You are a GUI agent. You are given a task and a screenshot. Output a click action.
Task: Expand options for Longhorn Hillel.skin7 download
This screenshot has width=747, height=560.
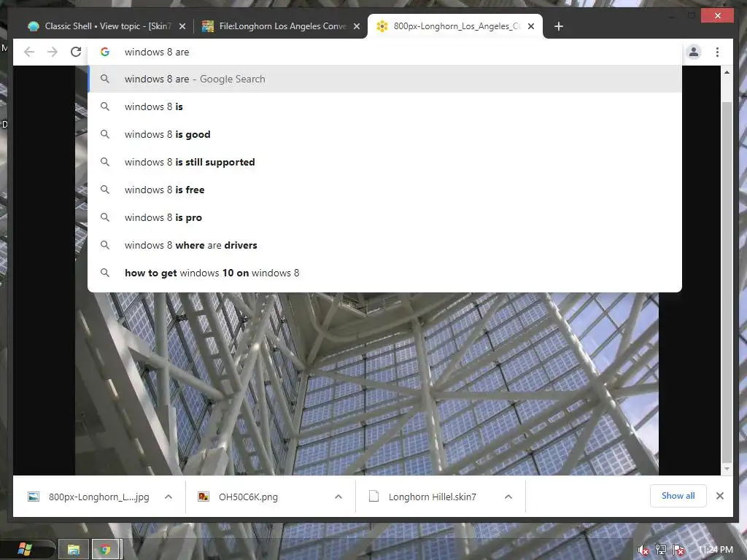[508, 497]
